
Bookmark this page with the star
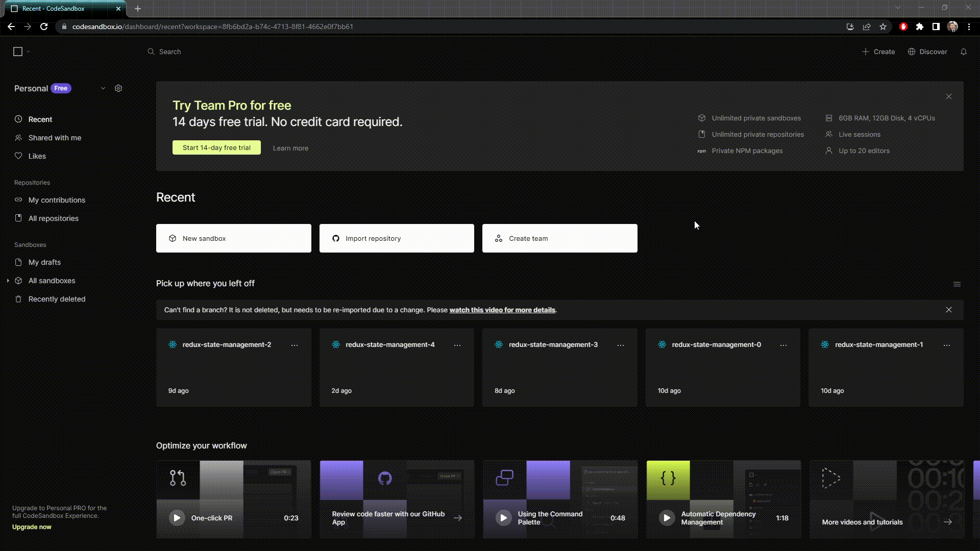tap(883, 27)
